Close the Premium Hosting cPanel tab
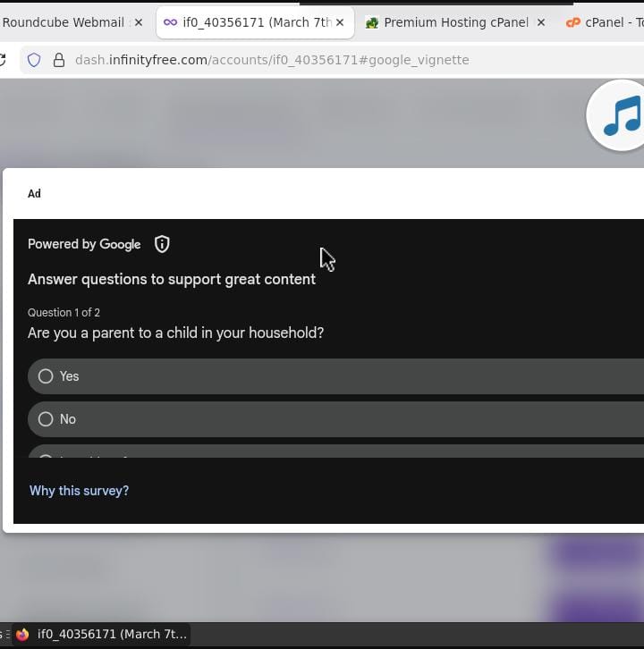644x649 pixels. (x=540, y=22)
